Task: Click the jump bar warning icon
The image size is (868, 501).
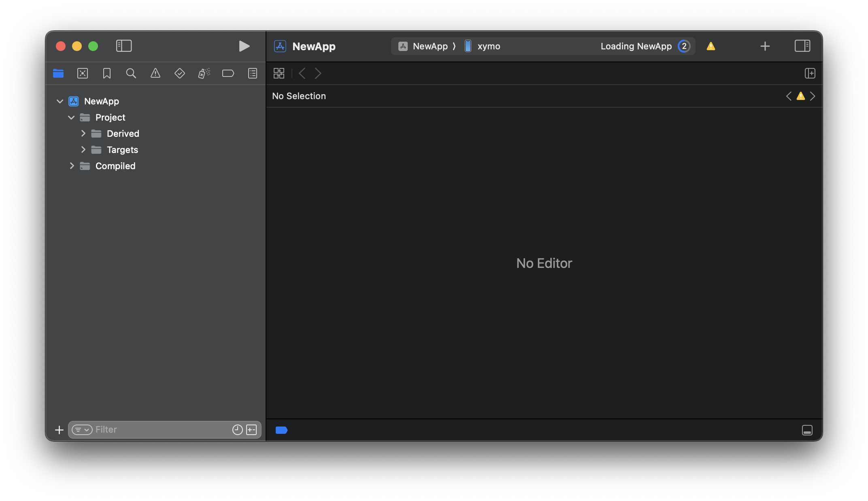Action: (x=801, y=96)
